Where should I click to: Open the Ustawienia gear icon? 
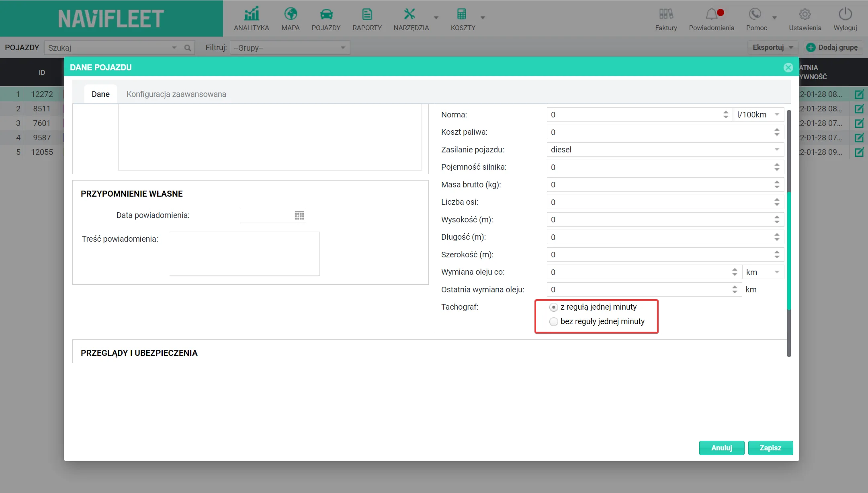(805, 14)
